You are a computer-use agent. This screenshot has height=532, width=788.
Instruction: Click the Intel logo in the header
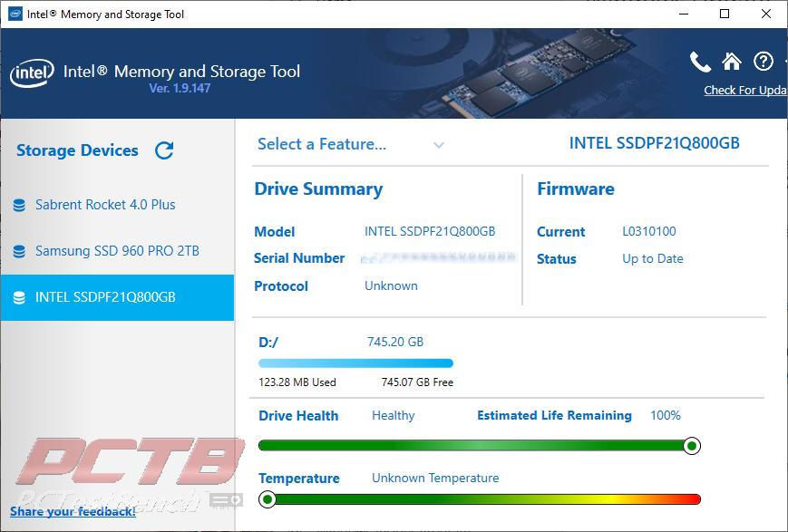click(x=31, y=74)
